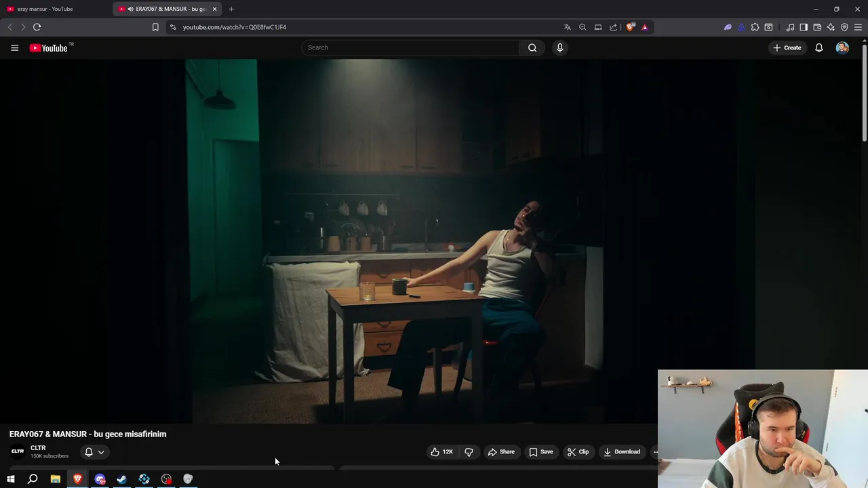The image size is (868, 488).
Task: Click the magnifier search button
Action: tap(532, 47)
